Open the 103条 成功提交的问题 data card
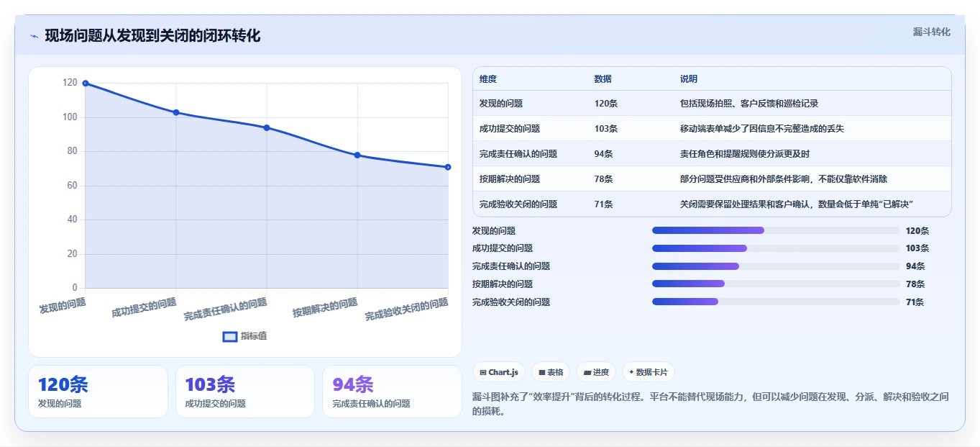The image size is (980, 447). (245, 392)
